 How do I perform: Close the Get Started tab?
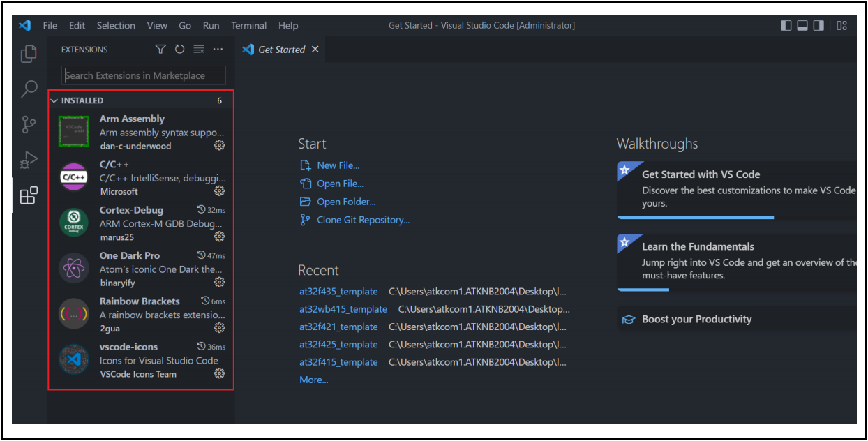tap(315, 50)
